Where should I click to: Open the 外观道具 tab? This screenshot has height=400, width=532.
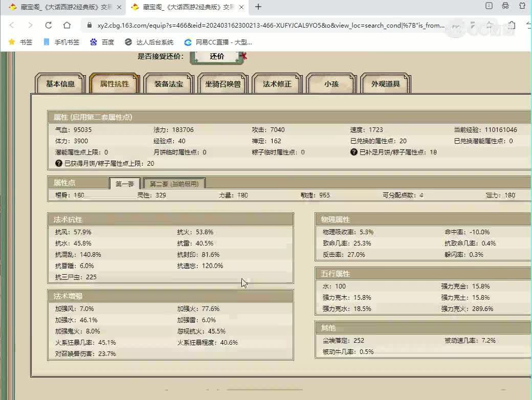point(385,84)
